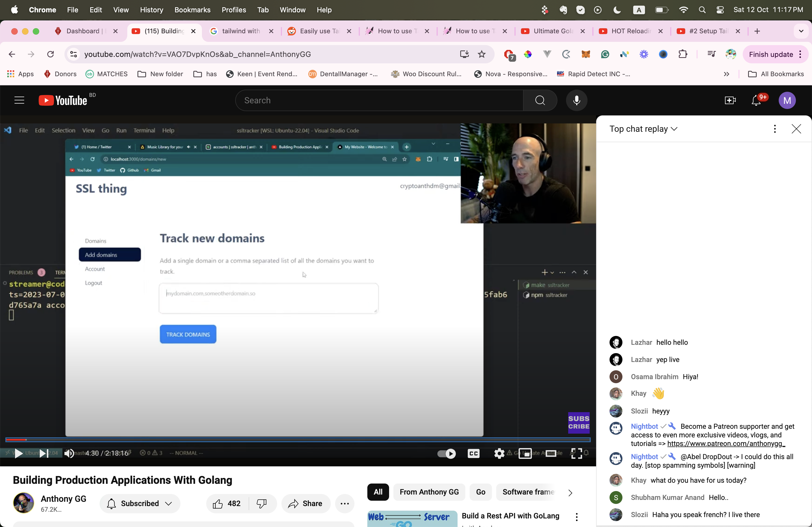Image resolution: width=812 pixels, height=527 pixels.
Task: Dislike the video with thumbs down
Action: pos(262,503)
